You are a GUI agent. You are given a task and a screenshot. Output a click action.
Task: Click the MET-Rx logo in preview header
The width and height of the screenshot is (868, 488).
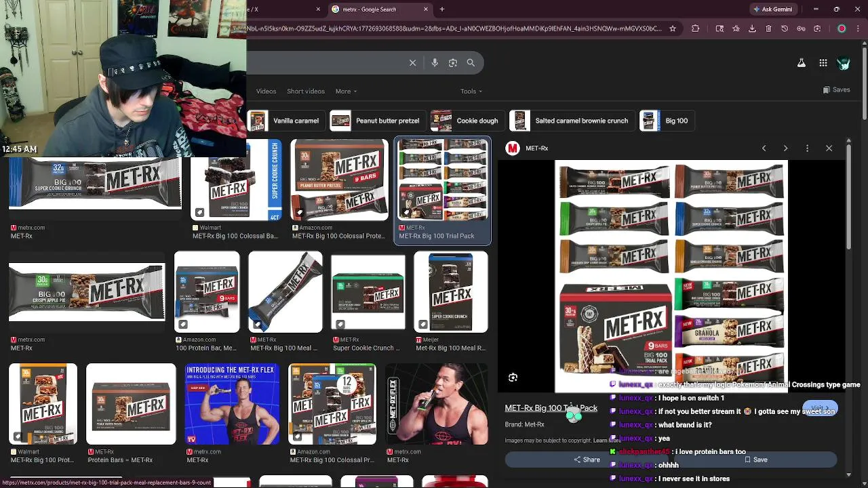(513, 148)
